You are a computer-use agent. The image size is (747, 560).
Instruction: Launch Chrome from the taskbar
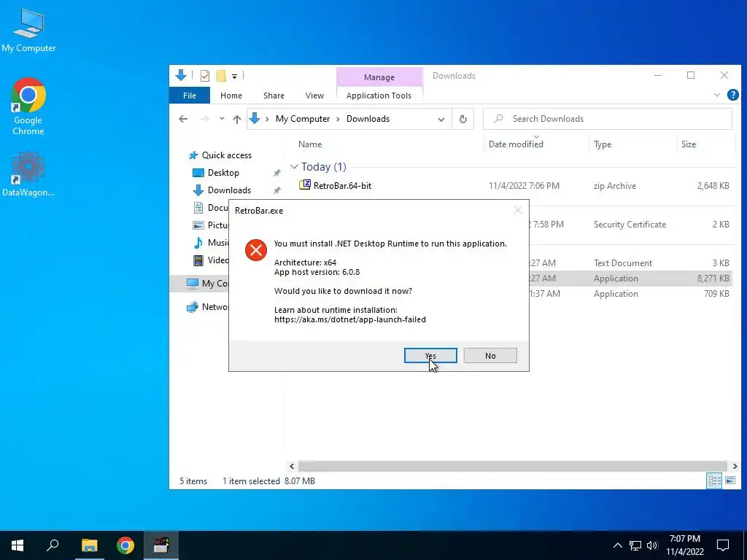point(125,545)
